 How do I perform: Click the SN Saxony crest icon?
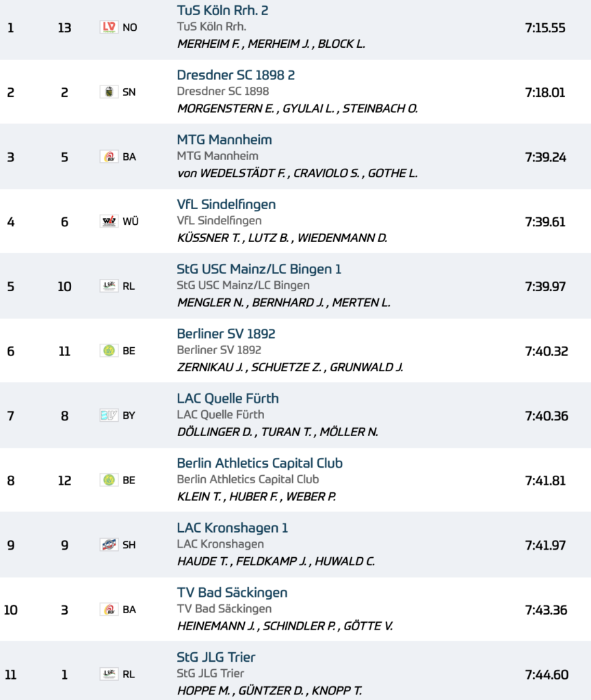[109, 92]
